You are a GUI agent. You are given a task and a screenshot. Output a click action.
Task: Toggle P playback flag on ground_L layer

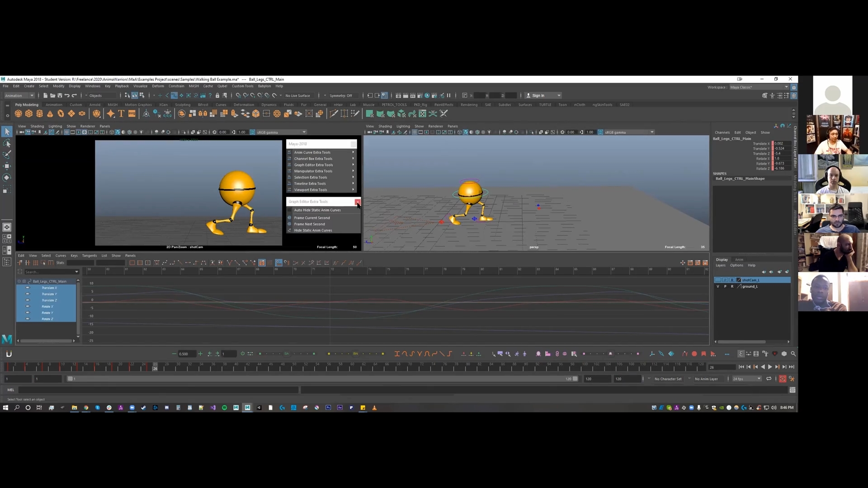pyautogui.click(x=725, y=286)
